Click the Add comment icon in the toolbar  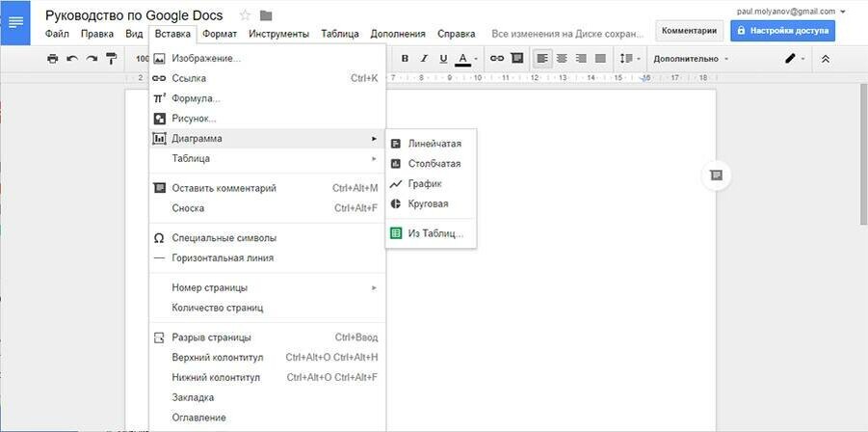tap(517, 58)
